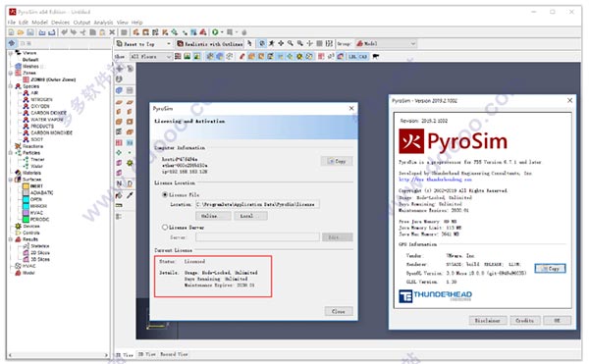589x364 pixels.
Task: Click Copy button in About PyroSim dialog
Action: point(550,268)
